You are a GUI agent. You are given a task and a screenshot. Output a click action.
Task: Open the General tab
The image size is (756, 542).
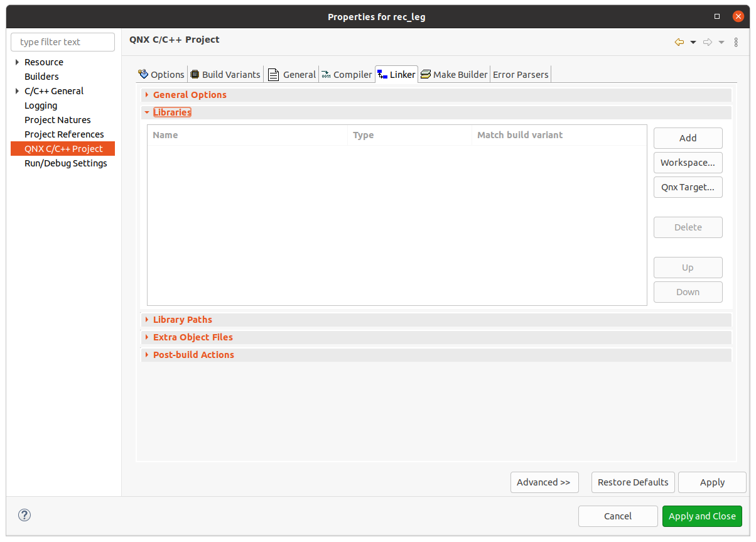click(x=292, y=74)
